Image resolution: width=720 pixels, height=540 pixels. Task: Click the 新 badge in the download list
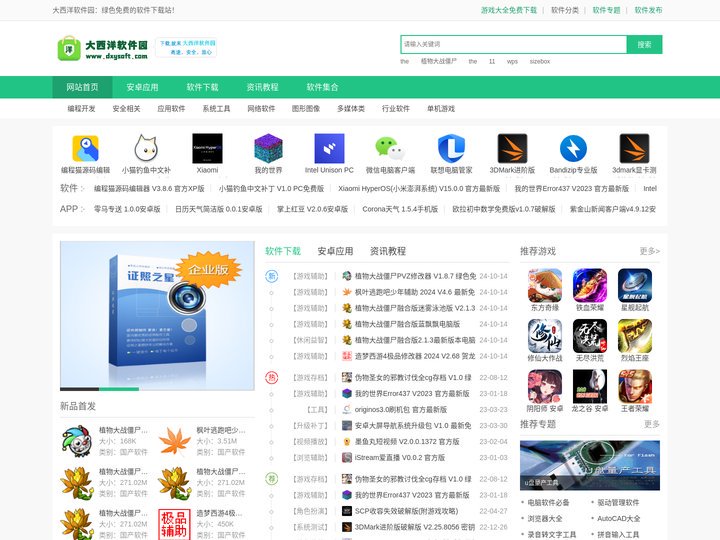272,276
